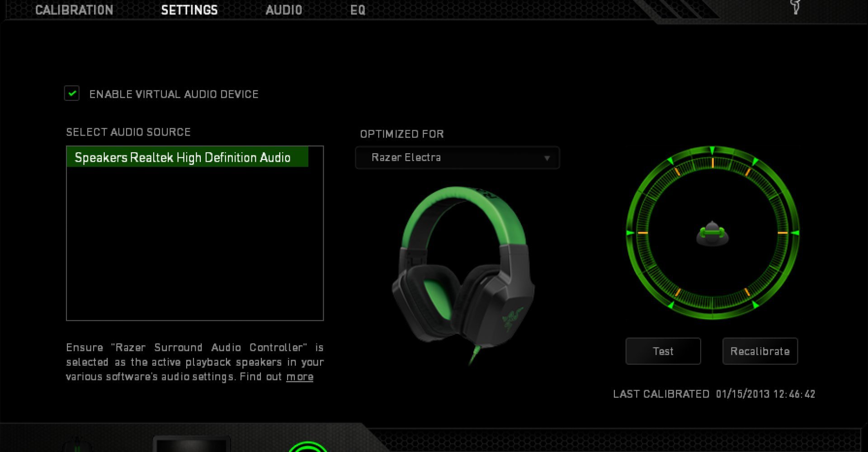Open the Find out more link
868x452 pixels.
point(300,377)
